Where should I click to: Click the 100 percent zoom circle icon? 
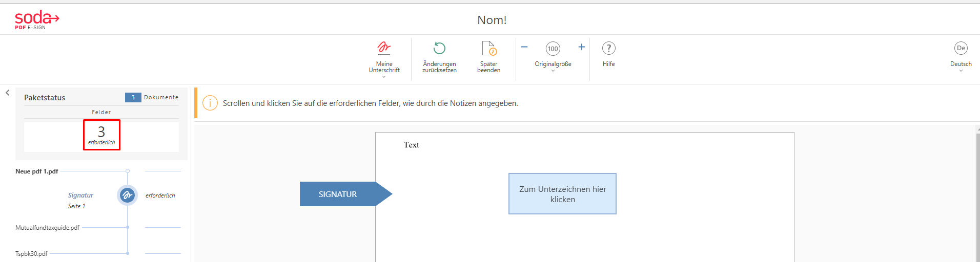point(553,49)
